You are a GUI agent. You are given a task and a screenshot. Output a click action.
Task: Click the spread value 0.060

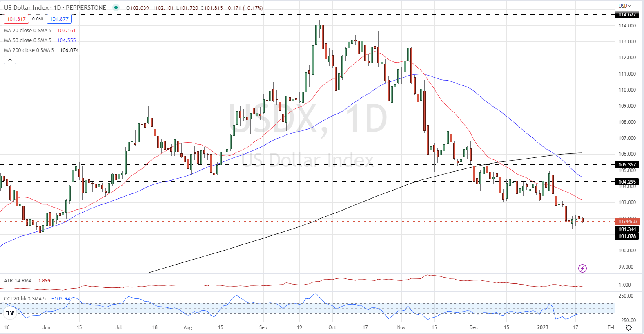[38, 19]
